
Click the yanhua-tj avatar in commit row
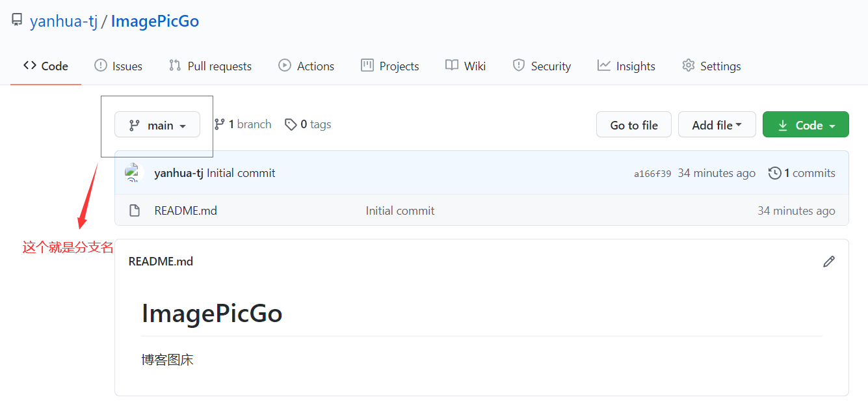click(x=133, y=172)
